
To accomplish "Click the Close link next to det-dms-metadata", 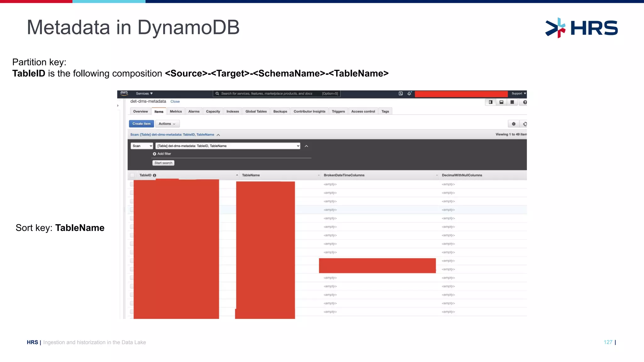I will point(175,101).
